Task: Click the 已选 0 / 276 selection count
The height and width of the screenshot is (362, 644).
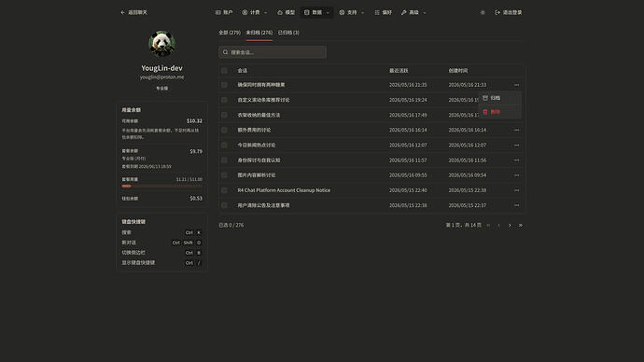Action: (x=231, y=226)
